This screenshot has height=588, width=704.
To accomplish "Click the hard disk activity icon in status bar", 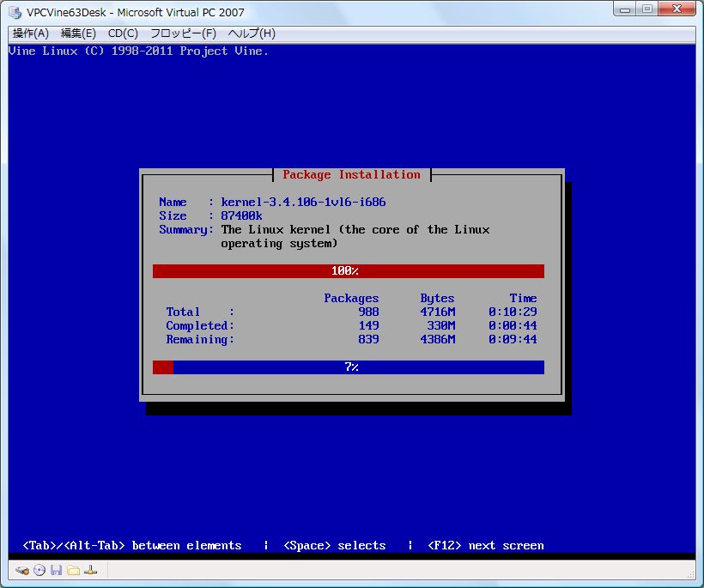I will pyautogui.click(x=22, y=571).
